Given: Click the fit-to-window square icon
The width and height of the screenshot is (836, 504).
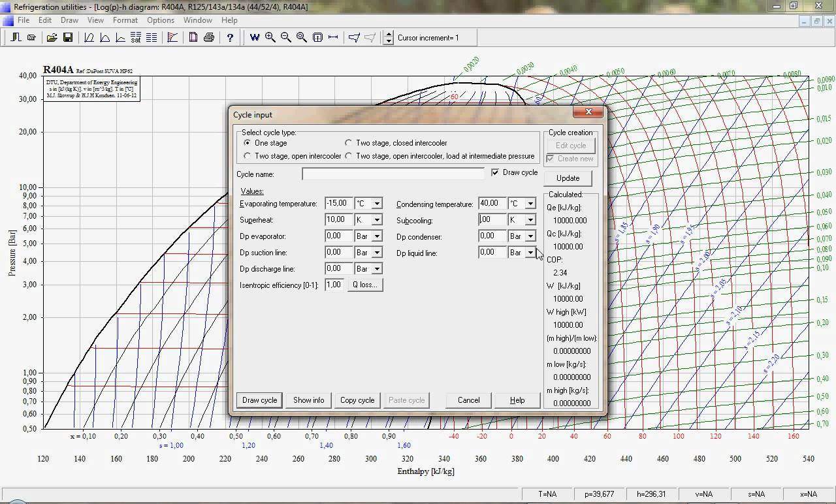Looking at the screenshot, I should [317, 38].
